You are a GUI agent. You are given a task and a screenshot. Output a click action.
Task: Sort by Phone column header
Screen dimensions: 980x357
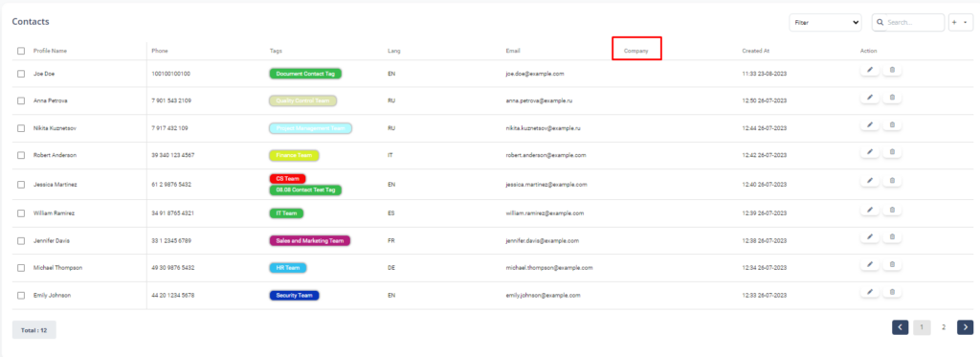(x=160, y=52)
